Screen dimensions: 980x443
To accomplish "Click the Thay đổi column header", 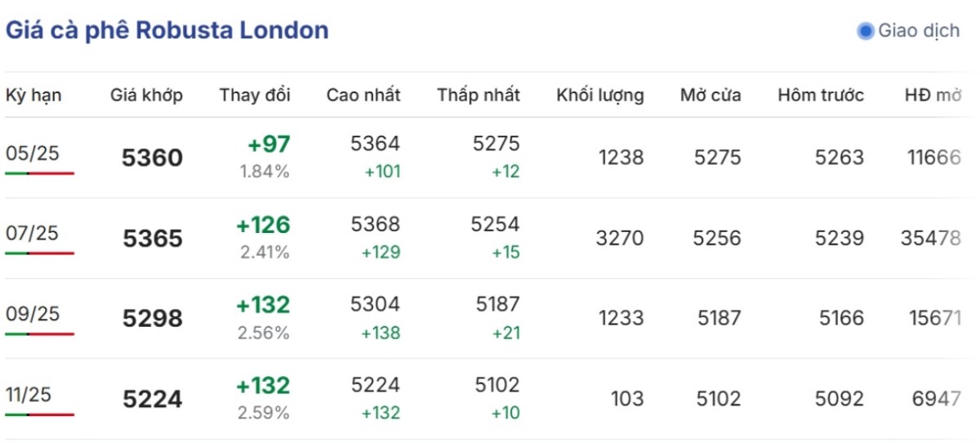I will click(x=255, y=95).
